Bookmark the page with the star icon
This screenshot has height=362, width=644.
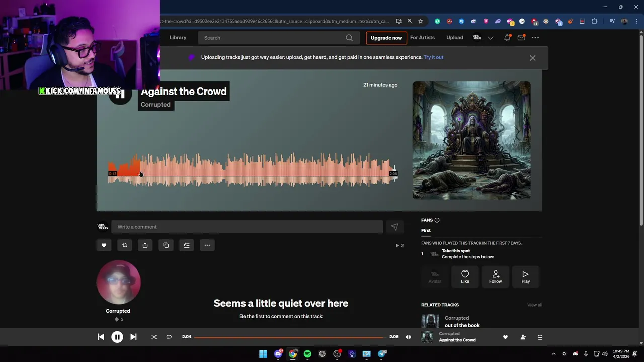(421, 21)
